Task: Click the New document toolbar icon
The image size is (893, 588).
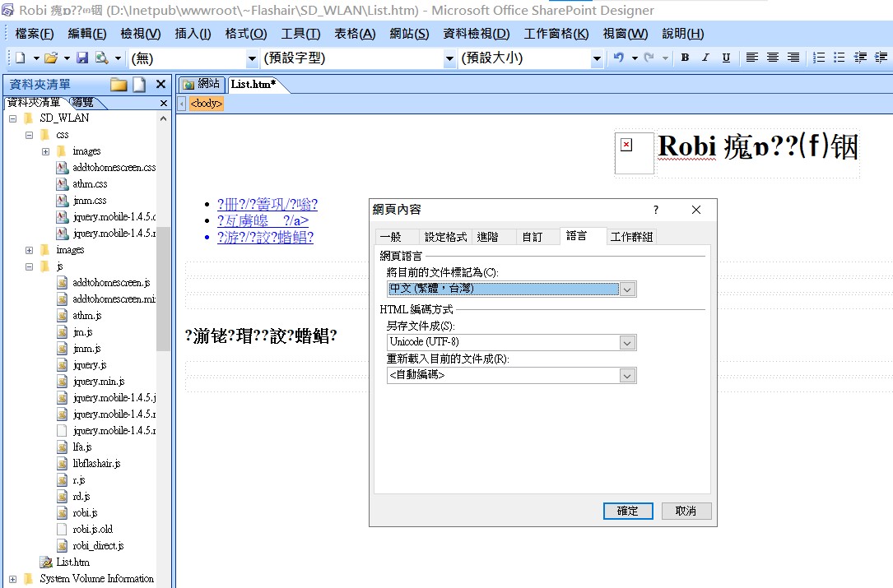Action: click(x=21, y=58)
